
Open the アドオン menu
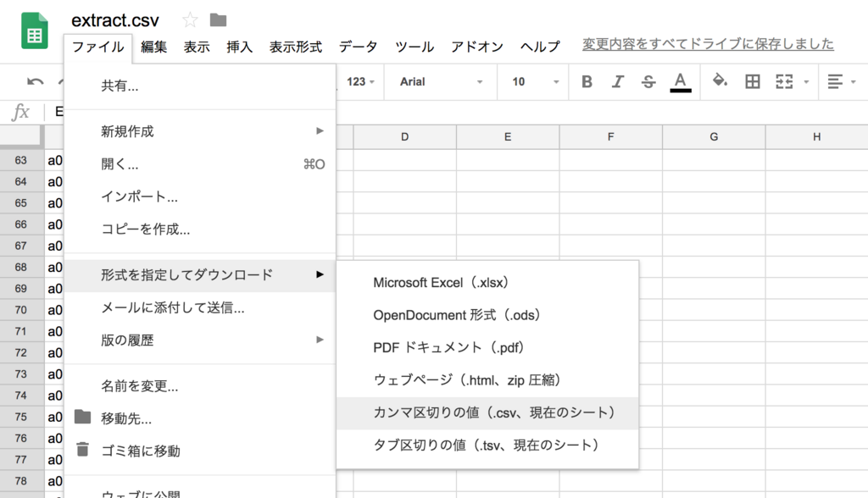pos(476,47)
